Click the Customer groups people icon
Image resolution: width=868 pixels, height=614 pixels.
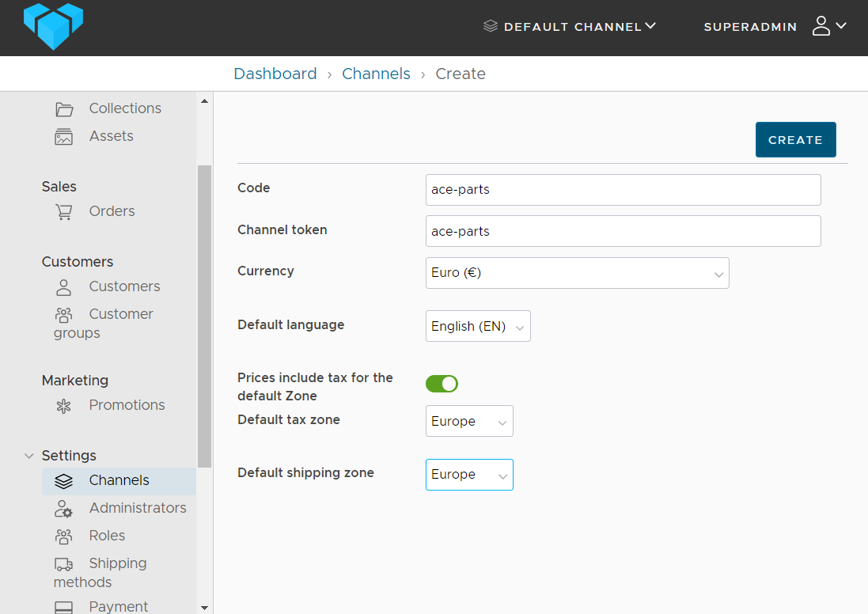[x=64, y=315]
